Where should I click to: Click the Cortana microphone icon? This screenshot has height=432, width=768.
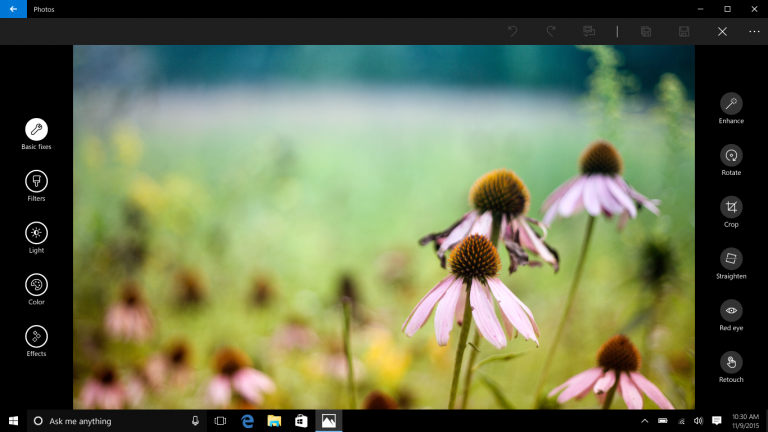[195, 421]
